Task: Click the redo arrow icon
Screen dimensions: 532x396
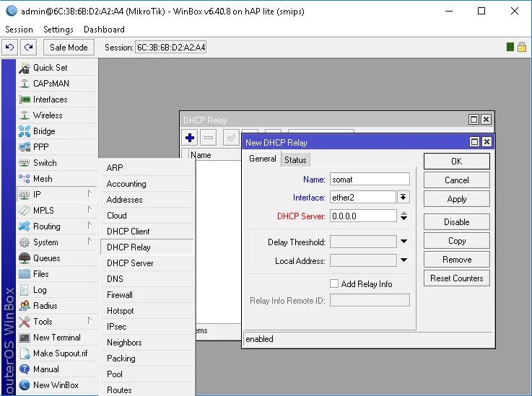Action: [x=28, y=47]
